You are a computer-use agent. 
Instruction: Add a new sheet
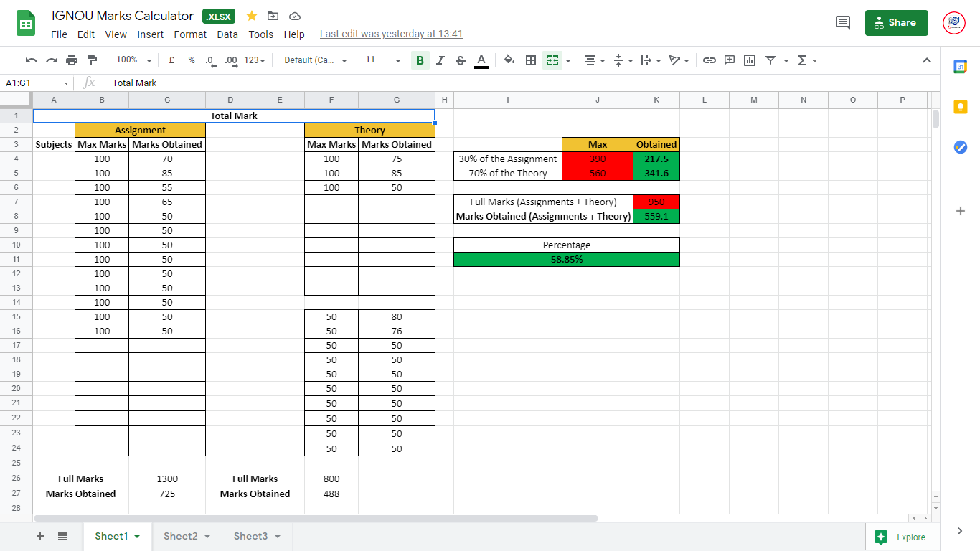pos(40,536)
